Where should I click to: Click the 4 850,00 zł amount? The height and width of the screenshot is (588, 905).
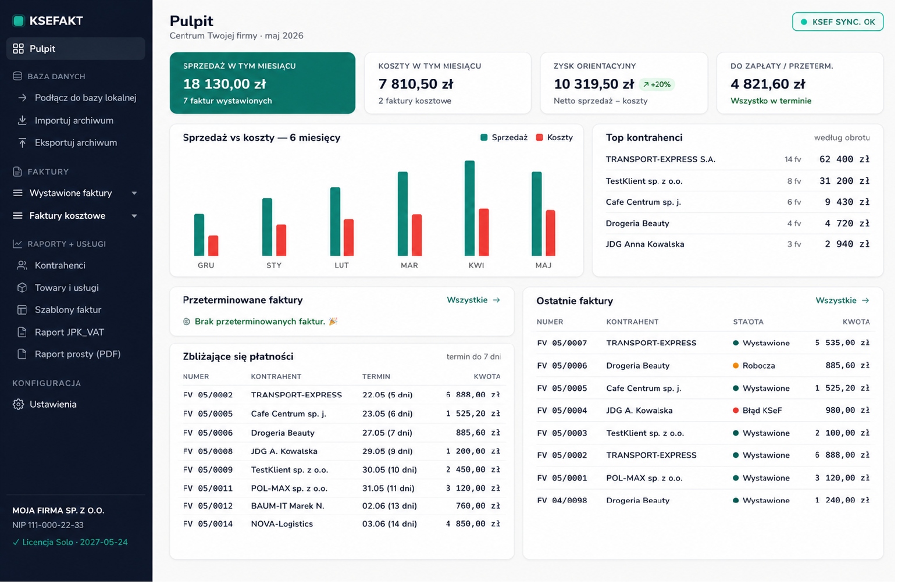[473, 524]
